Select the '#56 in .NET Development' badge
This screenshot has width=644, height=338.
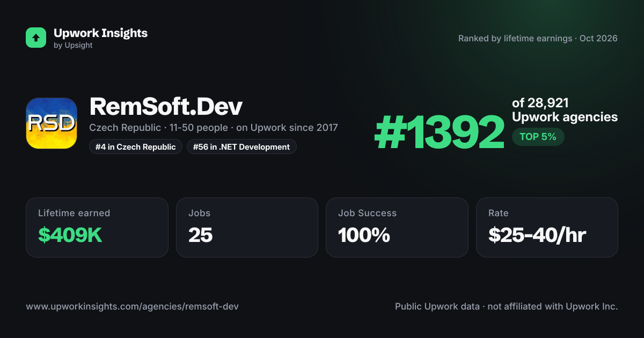tap(241, 146)
